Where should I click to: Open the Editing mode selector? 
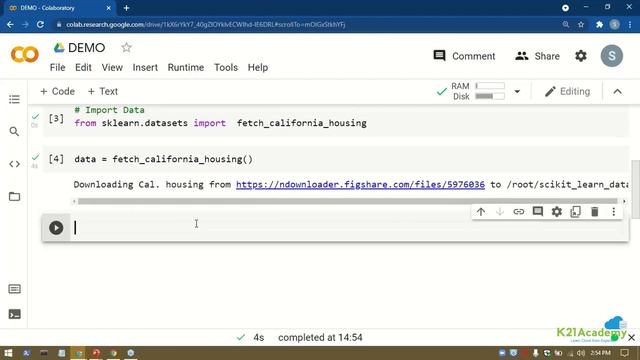[567, 91]
